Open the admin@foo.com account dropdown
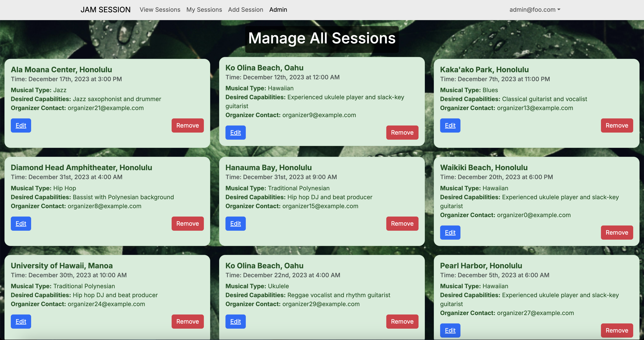This screenshot has width=644, height=340. [534, 10]
